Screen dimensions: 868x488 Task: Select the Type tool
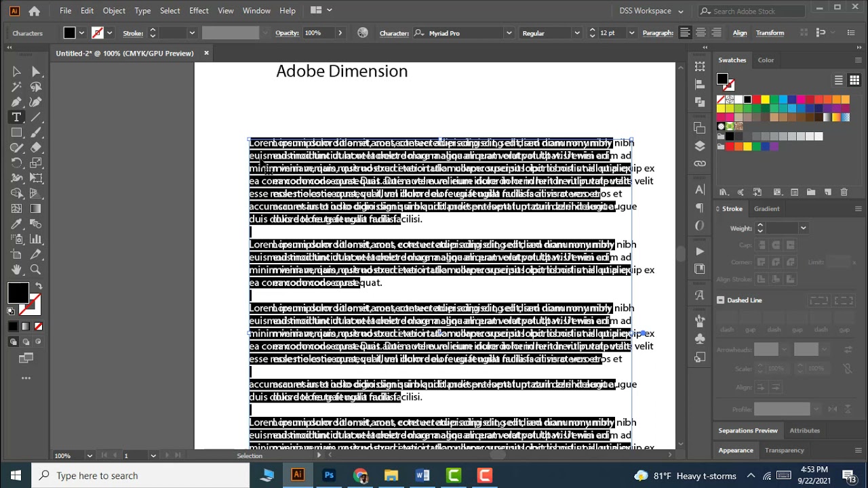click(16, 117)
